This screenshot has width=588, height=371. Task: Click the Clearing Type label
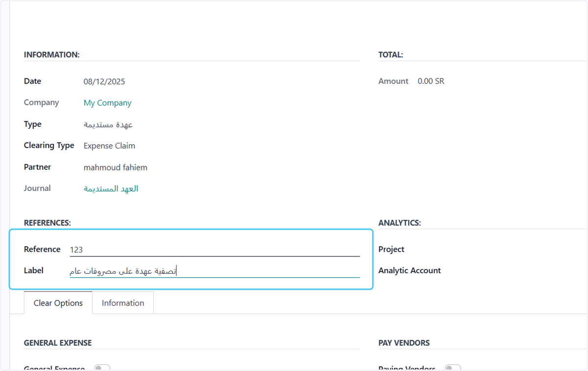(x=49, y=145)
